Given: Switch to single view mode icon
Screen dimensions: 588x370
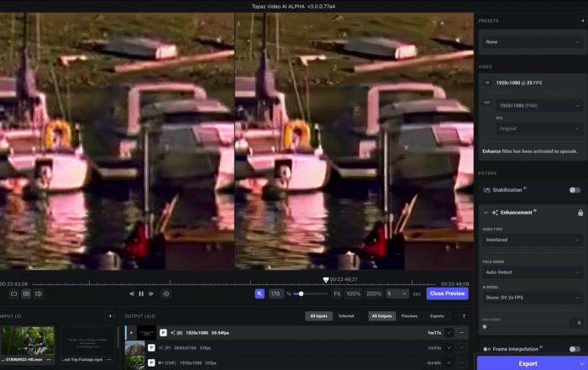Looking at the screenshot, I should click(x=13, y=293).
